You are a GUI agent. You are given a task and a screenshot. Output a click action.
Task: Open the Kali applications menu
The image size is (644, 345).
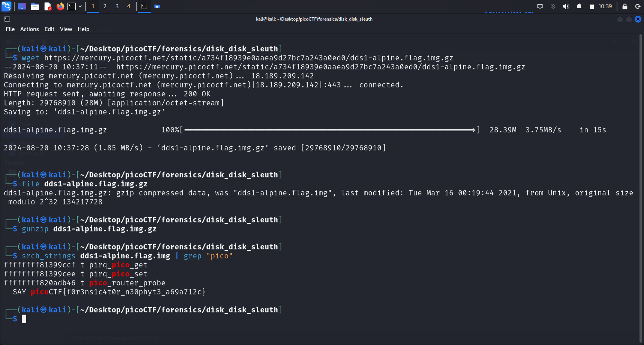pos(7,6)
